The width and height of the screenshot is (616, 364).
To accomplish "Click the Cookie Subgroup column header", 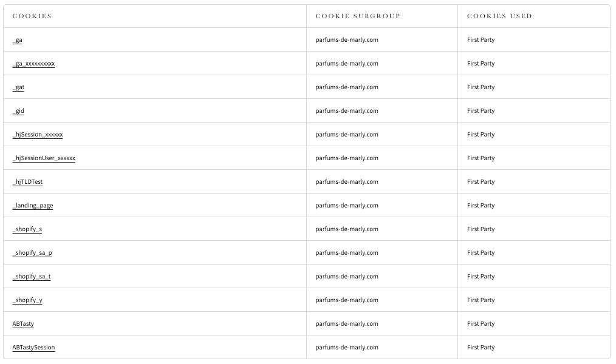I will point(358,16).
